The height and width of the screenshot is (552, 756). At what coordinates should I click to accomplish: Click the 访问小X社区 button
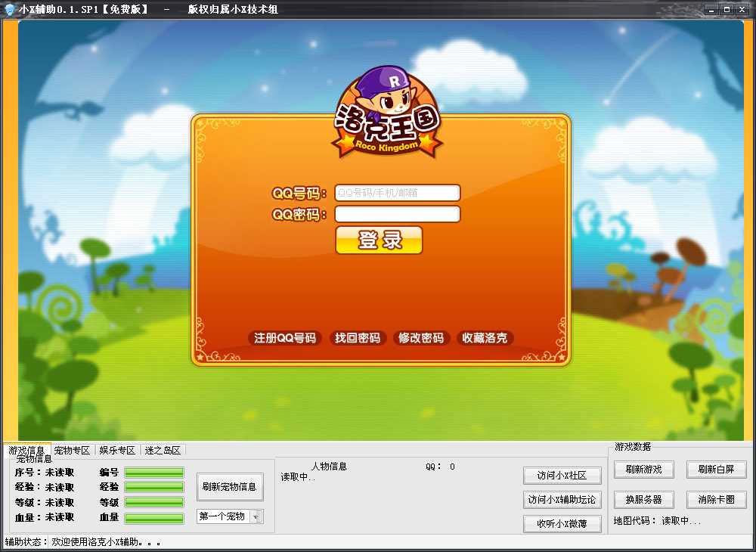(x=562, y=476)
